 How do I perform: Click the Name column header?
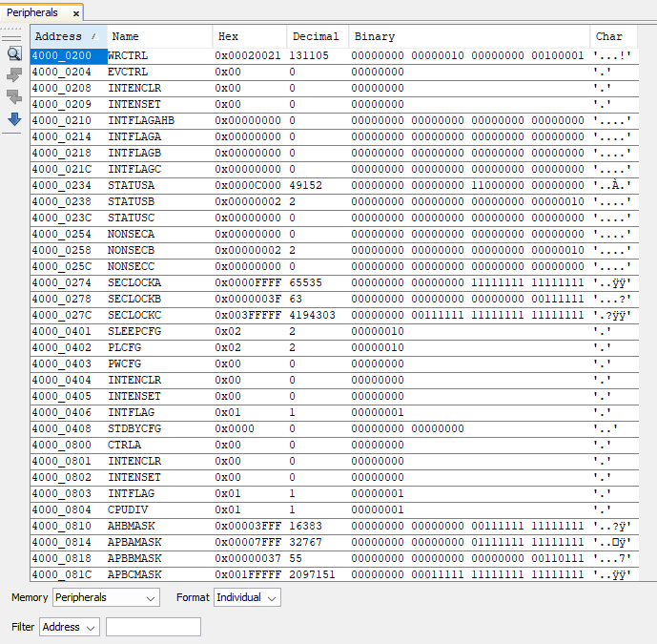click(x=157, y=36)
